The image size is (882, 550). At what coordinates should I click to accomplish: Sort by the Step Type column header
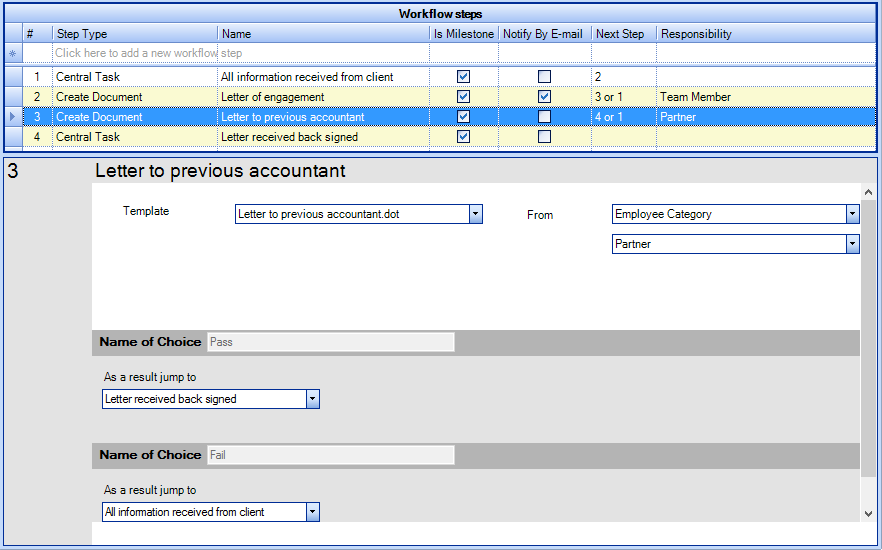135,34
